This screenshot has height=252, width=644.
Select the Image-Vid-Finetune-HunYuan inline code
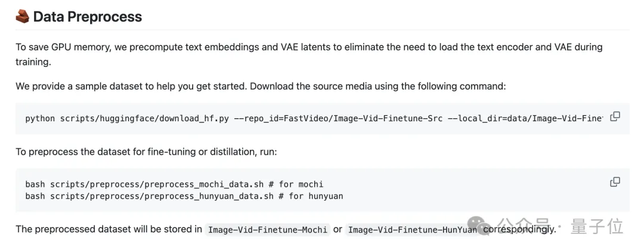pyautogui.click(x=413, y=229)
